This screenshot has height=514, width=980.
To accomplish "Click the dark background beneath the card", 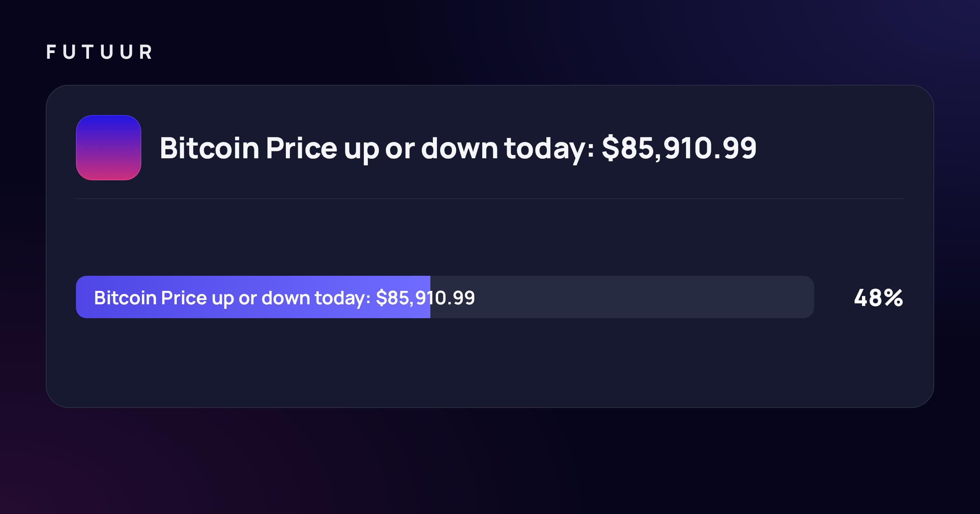I will tap(490, 461).
